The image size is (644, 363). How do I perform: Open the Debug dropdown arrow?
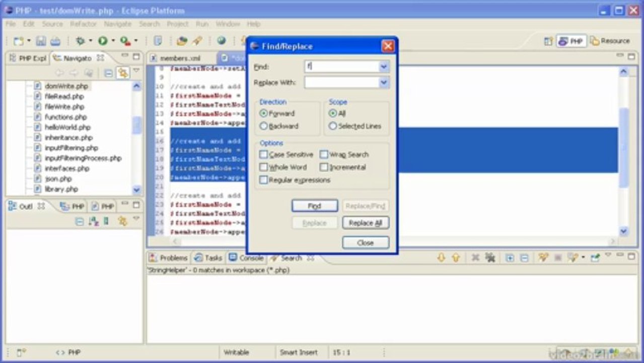click(x=90, y=41)
